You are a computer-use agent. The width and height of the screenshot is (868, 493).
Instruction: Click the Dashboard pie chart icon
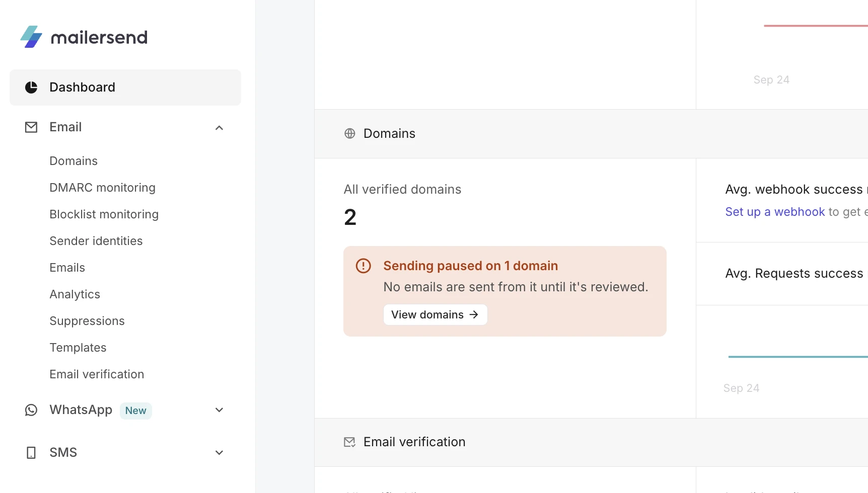point(31,88)
